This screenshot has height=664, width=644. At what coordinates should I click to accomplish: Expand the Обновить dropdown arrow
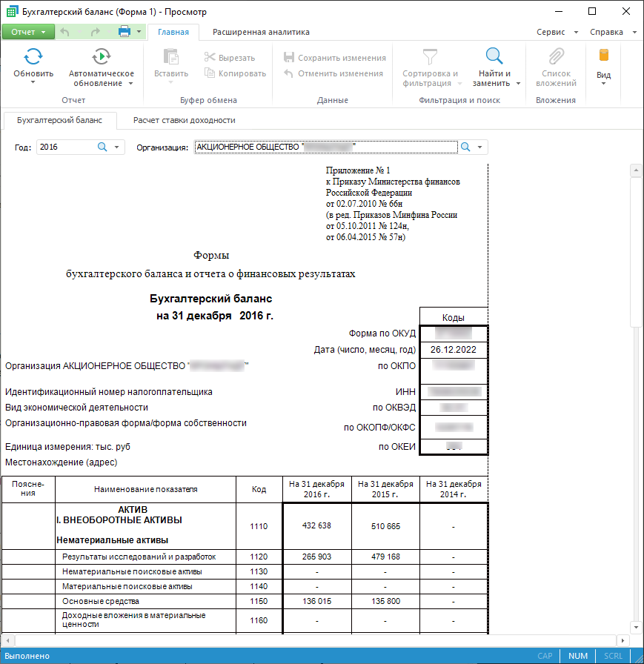[33, 82]
